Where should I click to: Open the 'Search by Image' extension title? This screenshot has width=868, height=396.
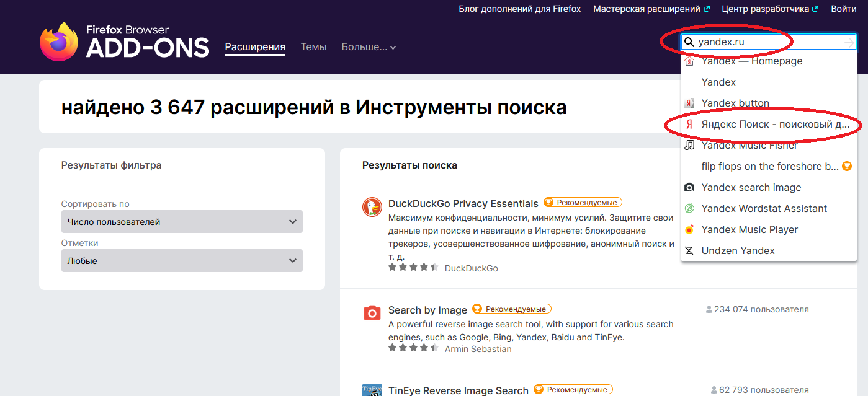coord(427,310)
